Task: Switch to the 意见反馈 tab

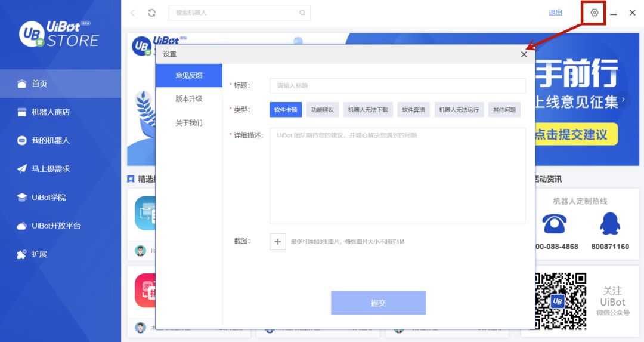Action: click(x=189, y=75)
